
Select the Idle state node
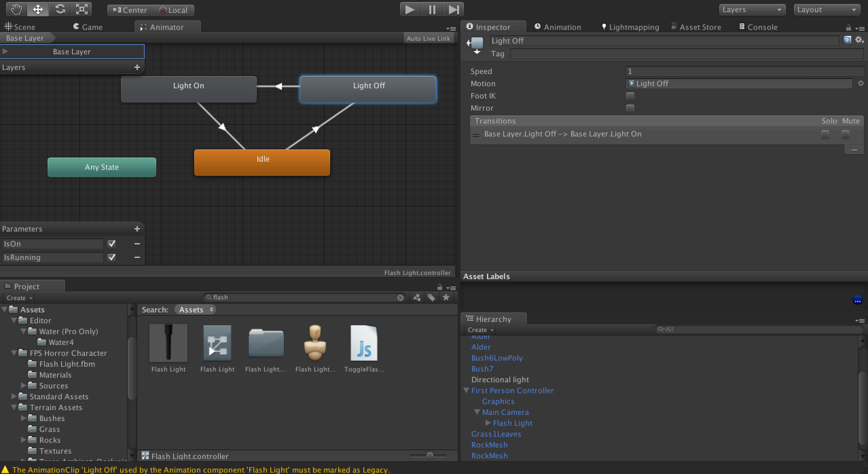[x=262, y=162]
